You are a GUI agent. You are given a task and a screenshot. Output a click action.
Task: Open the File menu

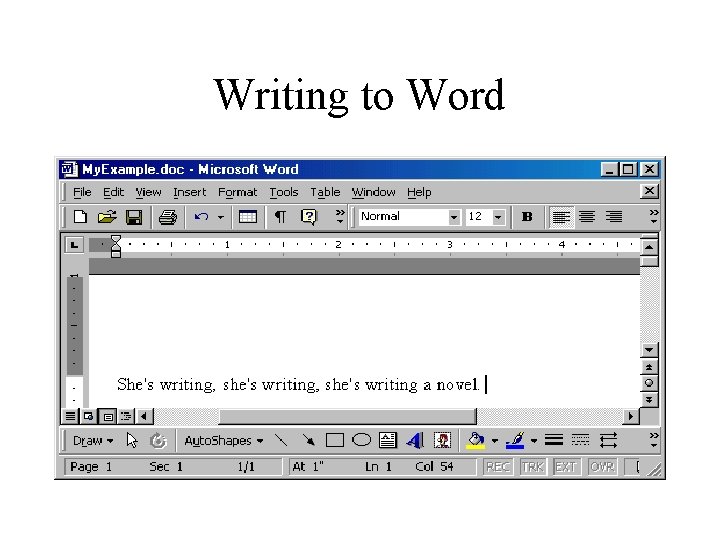83,192
